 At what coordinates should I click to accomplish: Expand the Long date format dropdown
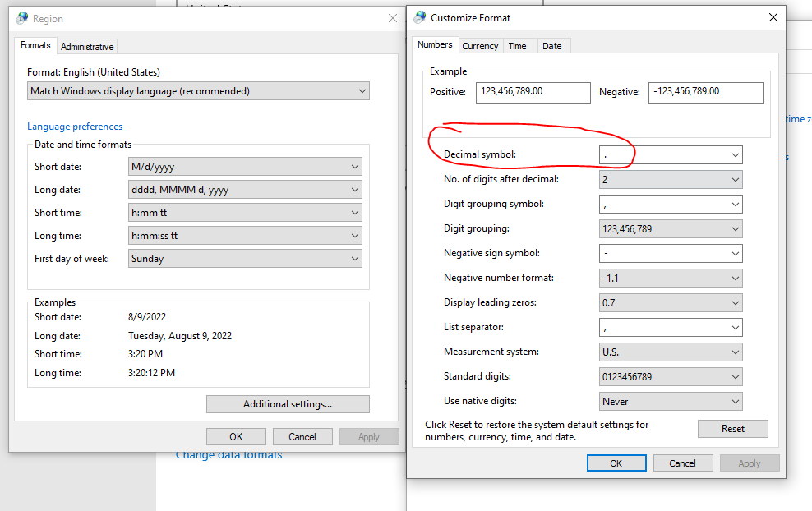(245, 190)
